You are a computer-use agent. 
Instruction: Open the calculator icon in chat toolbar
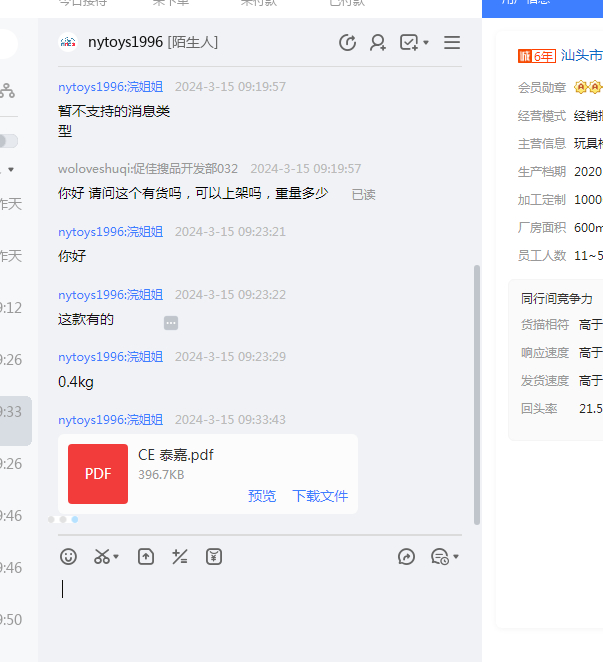[180, 557]
